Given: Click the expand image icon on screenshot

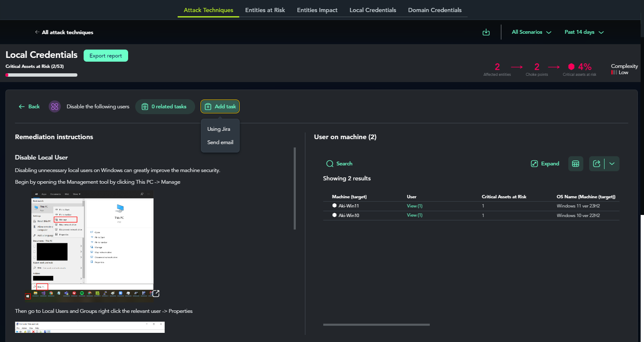Looking at the screenshot, I should [x=156, y=294].
